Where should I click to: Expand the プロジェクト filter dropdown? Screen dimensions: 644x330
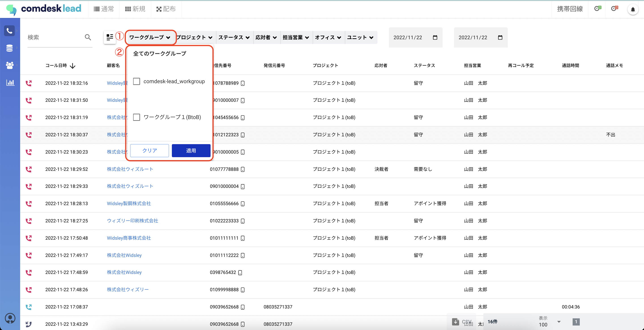tap(194, 37)
